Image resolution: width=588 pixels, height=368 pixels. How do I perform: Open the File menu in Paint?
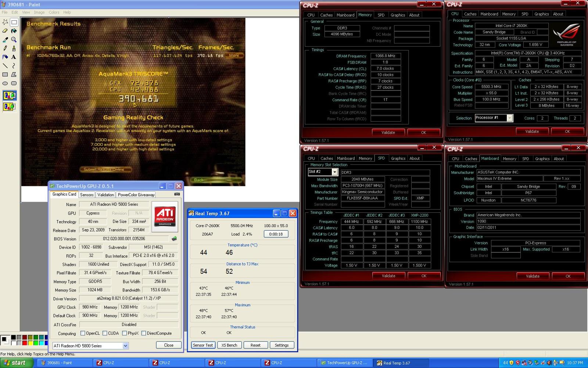tap(4, 12)
